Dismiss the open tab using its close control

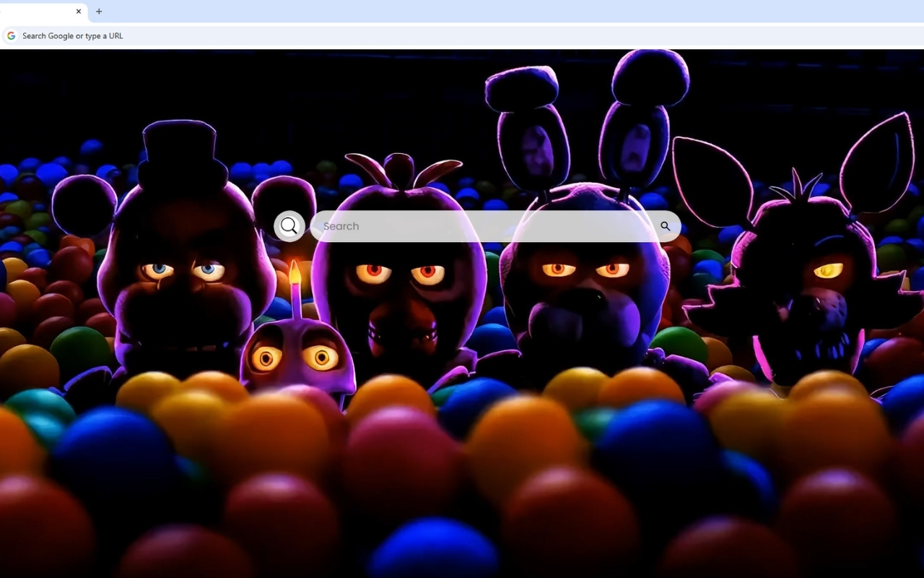click(79, 12)
